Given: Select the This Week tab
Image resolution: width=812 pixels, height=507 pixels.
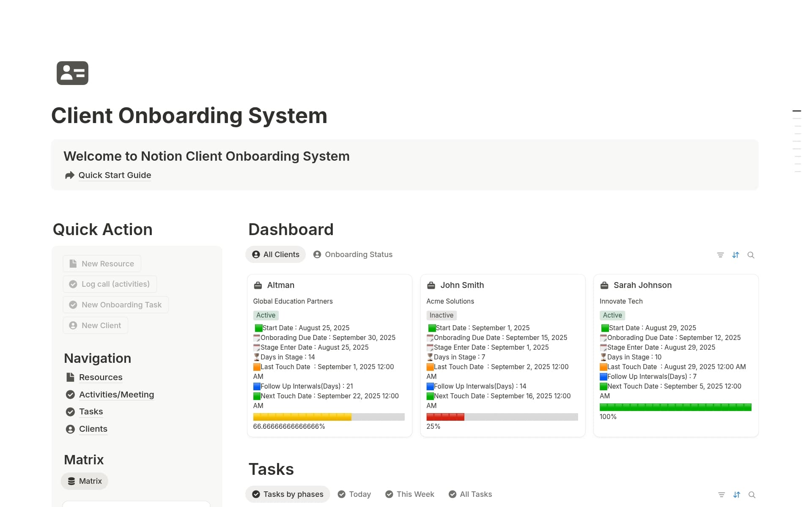Looking at the screenshot, I should click(409, 494).
